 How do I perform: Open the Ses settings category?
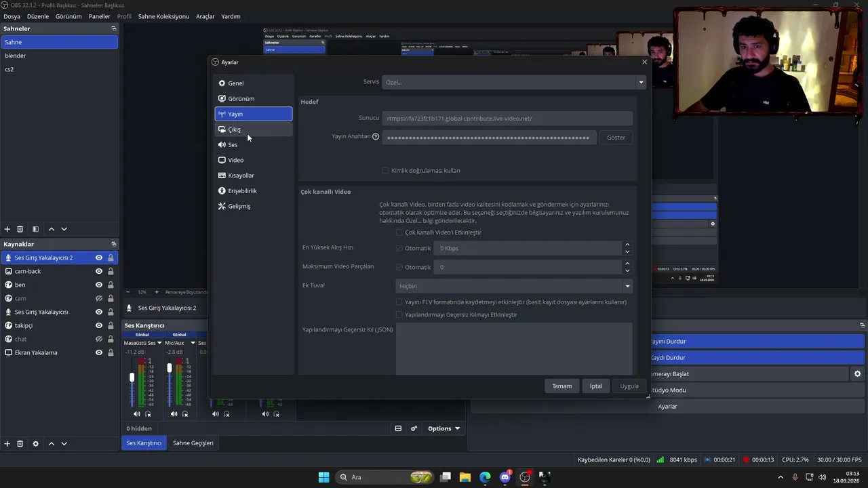(x=253, y=144)
